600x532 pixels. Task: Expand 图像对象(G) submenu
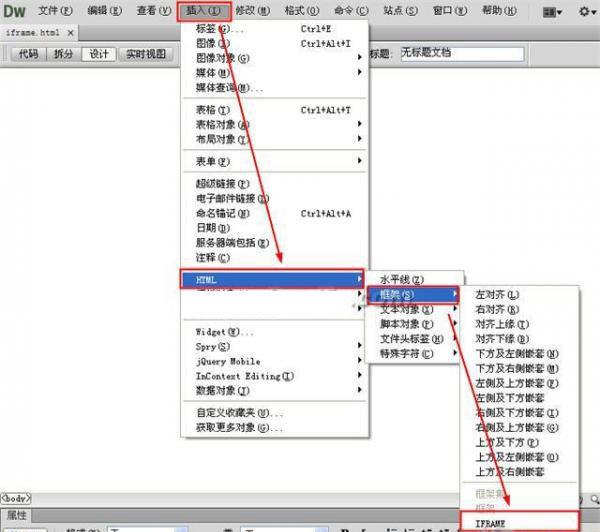tap(275, 58)
